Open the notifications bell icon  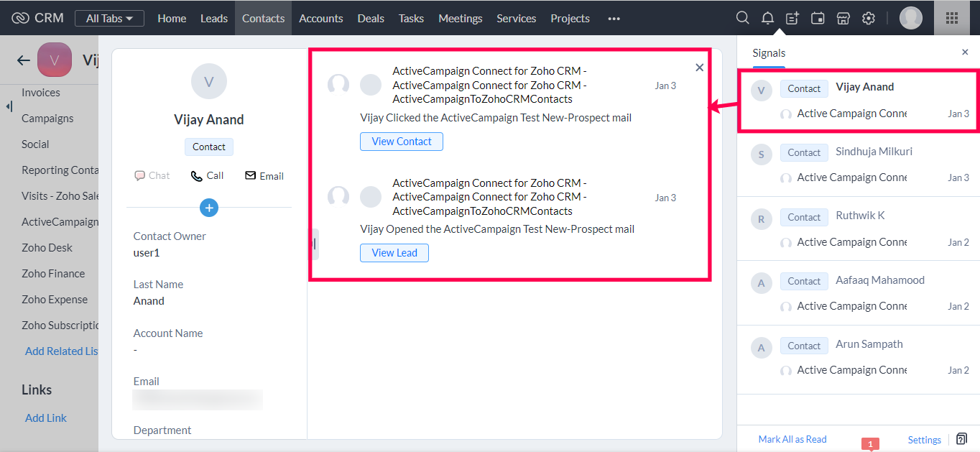[768, 18]
